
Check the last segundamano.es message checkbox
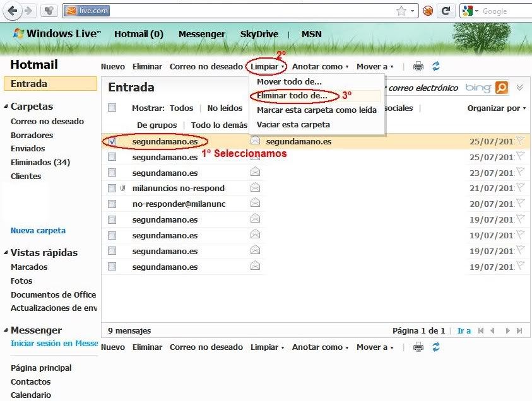pyautogui.click(x=112, y=267)
